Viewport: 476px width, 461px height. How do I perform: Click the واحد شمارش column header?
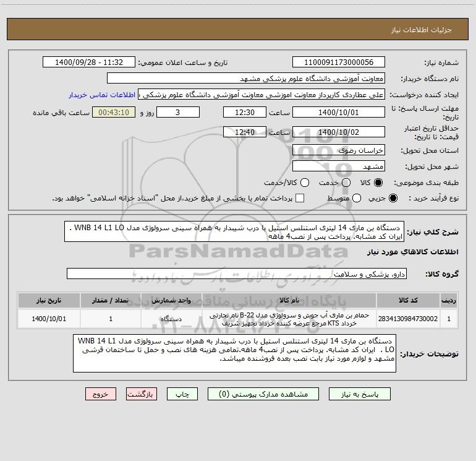171,300
